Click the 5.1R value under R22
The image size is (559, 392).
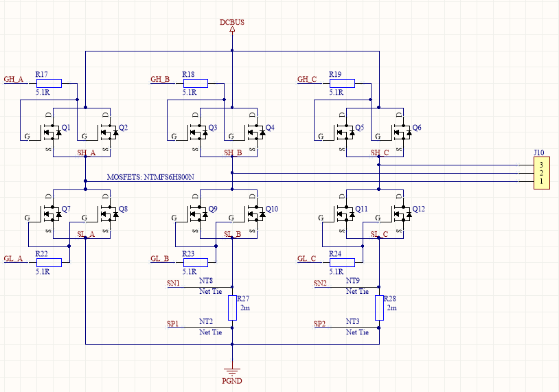tap(43, 272)
